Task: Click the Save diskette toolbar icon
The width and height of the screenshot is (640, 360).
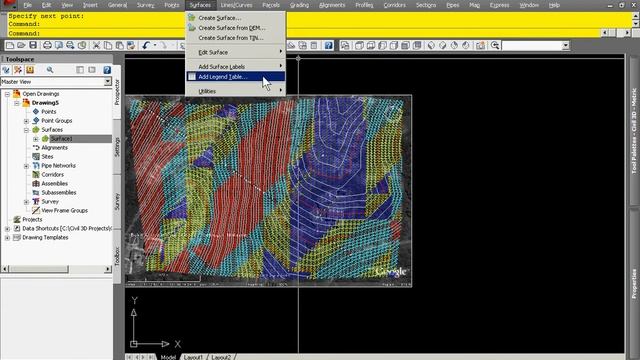Action: 33,45
